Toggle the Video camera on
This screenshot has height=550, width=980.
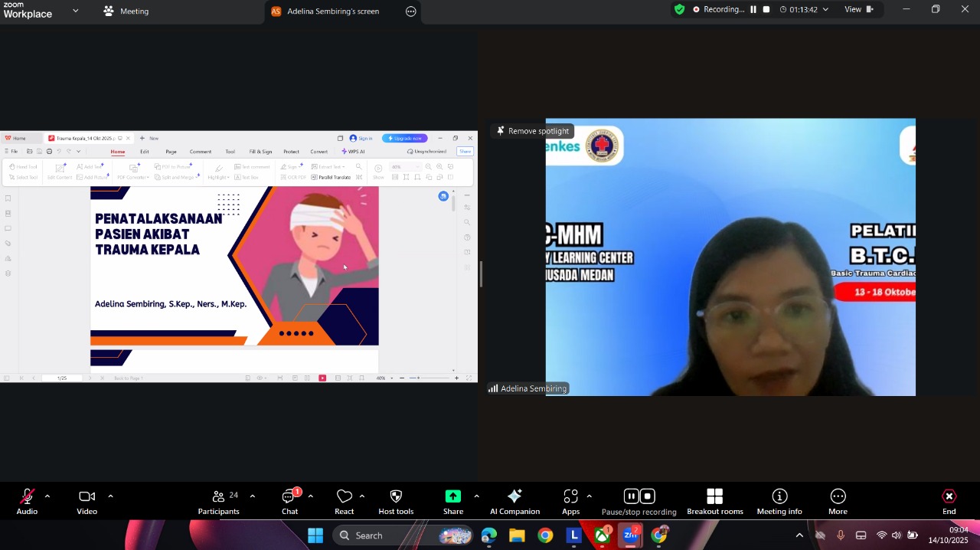pyautogui.click(x=87, y=502)
